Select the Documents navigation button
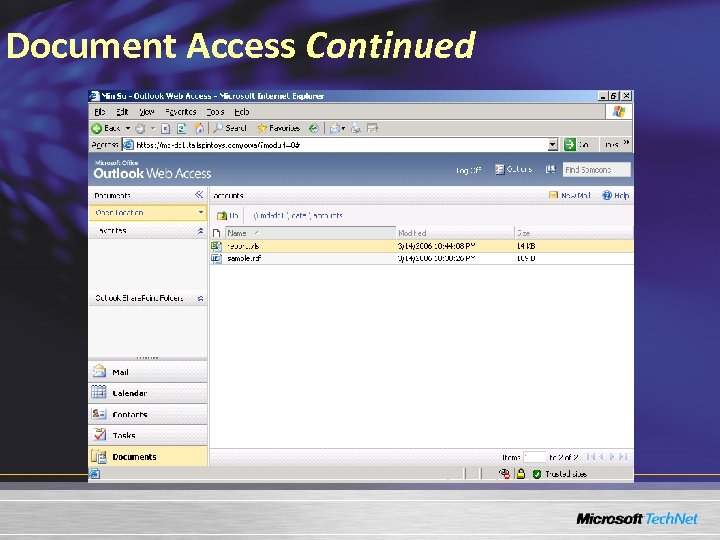Viewport: 720px width, 540px height. (x=148, y=456)
